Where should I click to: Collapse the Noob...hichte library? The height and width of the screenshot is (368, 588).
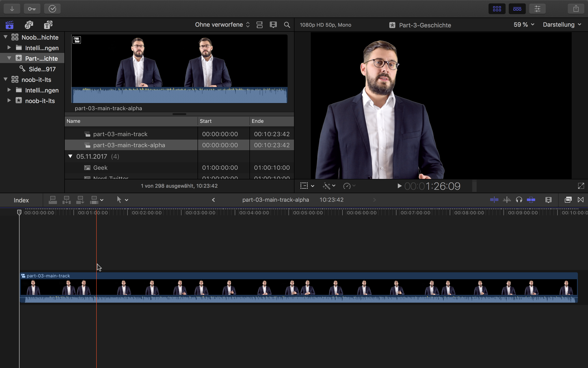point(5,37)
